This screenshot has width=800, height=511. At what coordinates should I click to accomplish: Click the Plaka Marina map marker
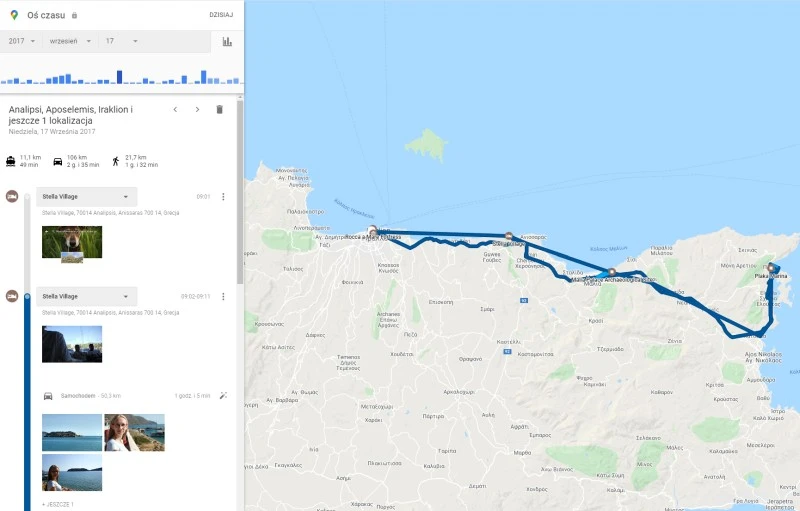[771, 269]
